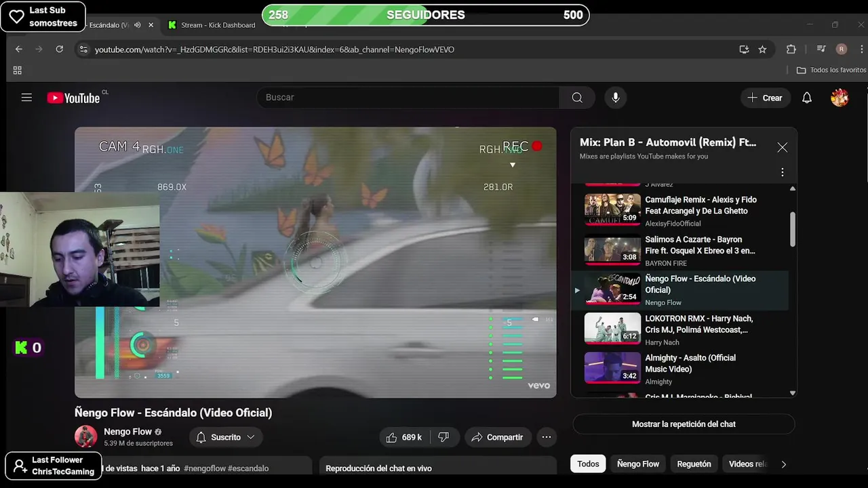
Task: Open the apps grid in the bookmarks bar
Action: pos(18,70)
